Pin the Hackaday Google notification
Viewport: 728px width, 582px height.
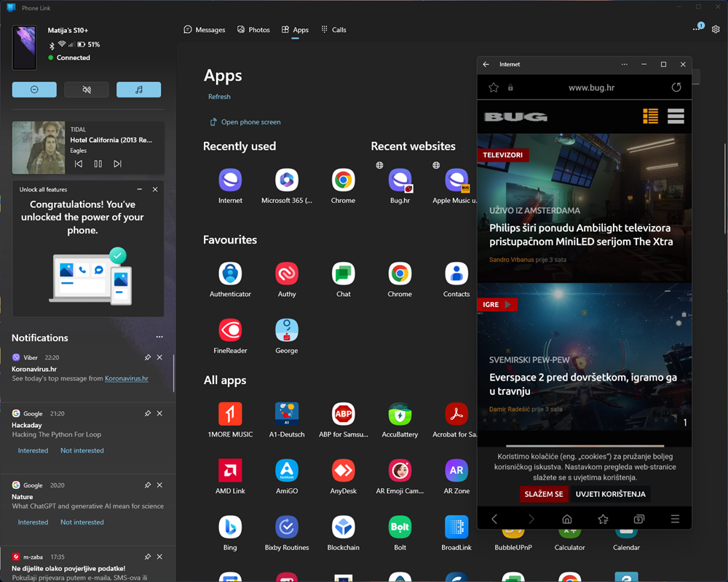point(148,413)
